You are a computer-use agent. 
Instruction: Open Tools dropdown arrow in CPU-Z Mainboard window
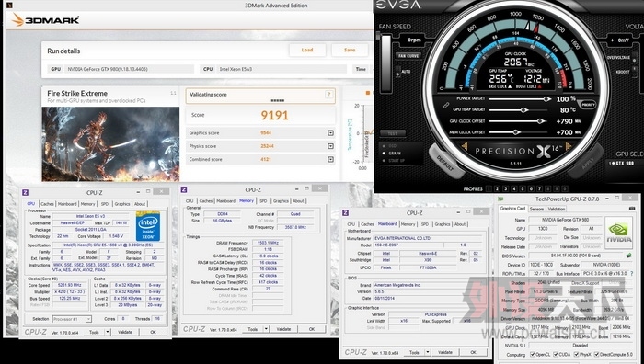pos(428,352)
